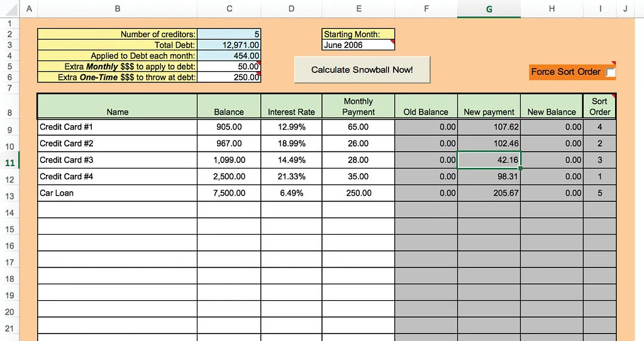Select Sort Order cell for Credit Card #4
This screenshot has height=341, width=644.
click(599, 176)
